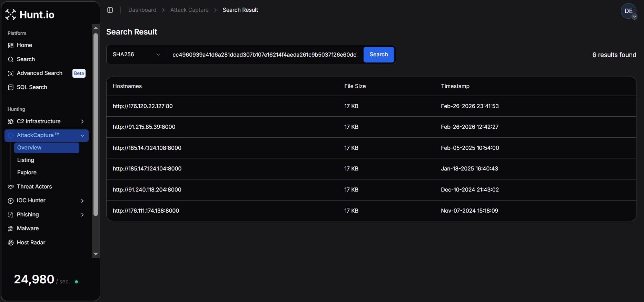Open the SHA256 search type dropdown
Screen dimensions: 644x302
pyautogui.click(x=136, y=55)
